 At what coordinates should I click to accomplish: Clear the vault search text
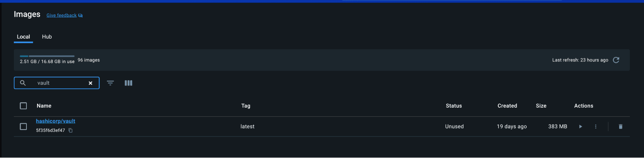[x=91, y=83]
